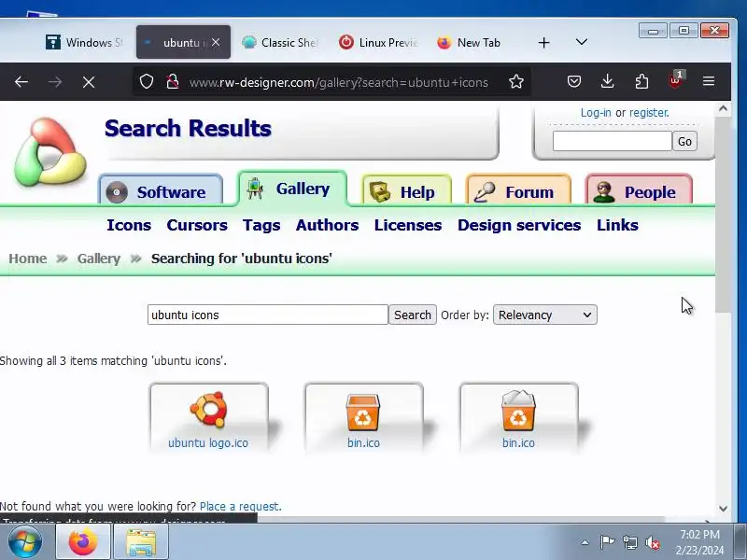Open the taskbar clock 7:02 PM
The height and width of the screenshot is (560, 747).
(x=699, y=542)
